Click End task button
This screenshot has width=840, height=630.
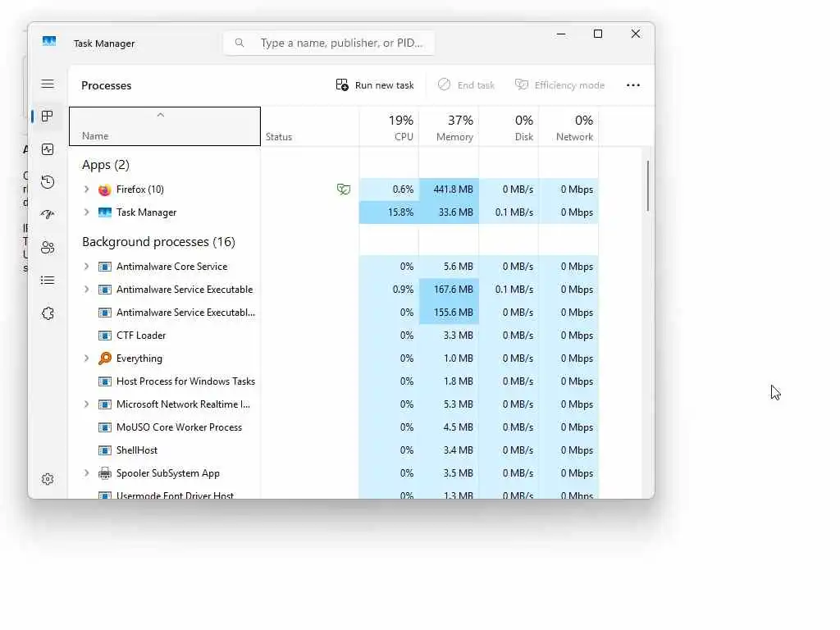[x=466, y=85]
